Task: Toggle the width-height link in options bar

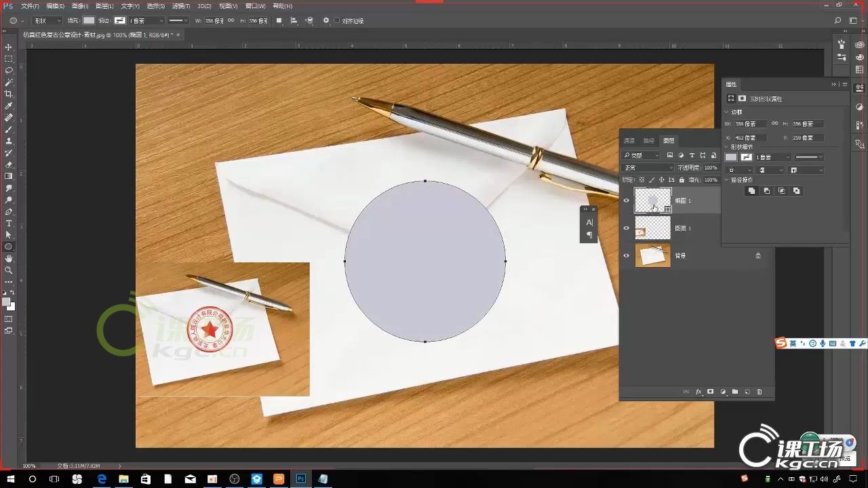Action: click(231, 20)
